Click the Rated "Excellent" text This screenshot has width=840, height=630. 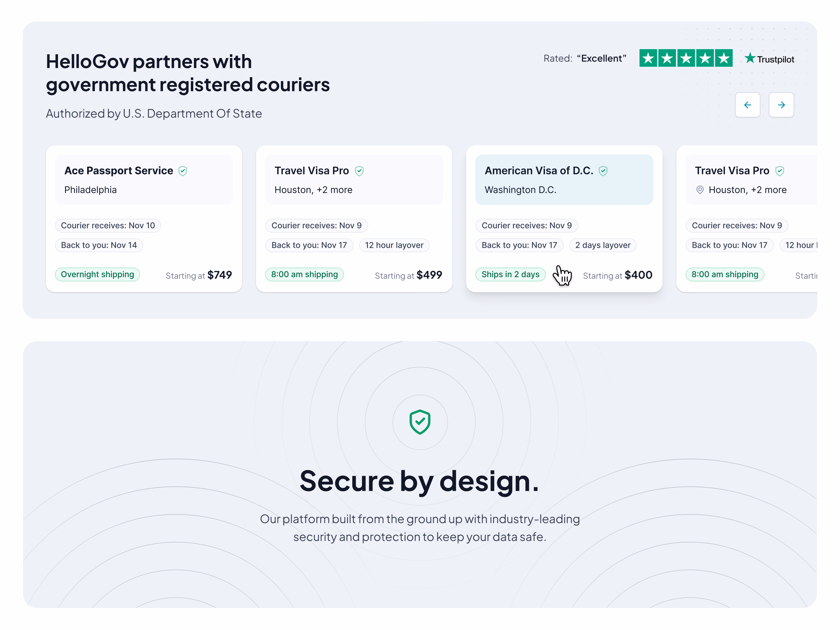coord(585,59)
